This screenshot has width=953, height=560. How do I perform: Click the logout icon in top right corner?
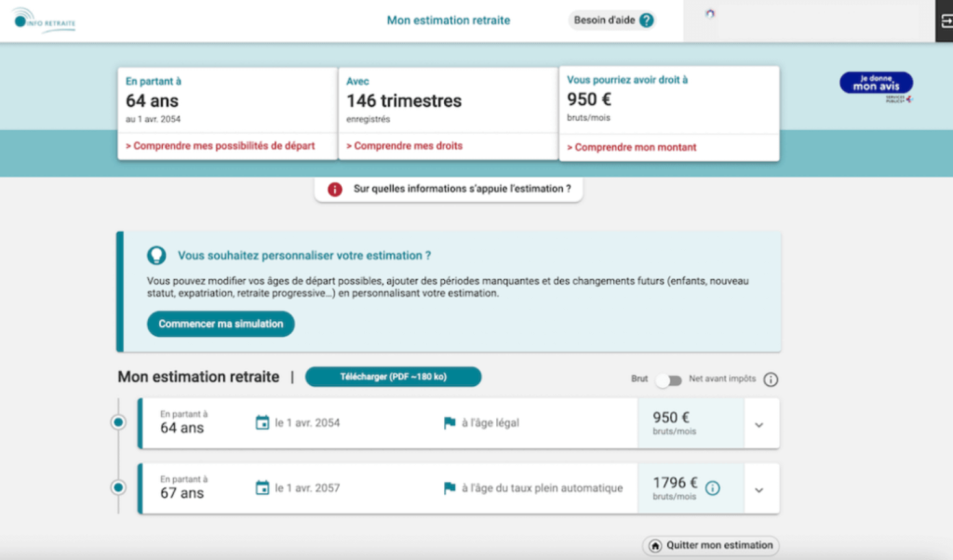pos(946,21)
